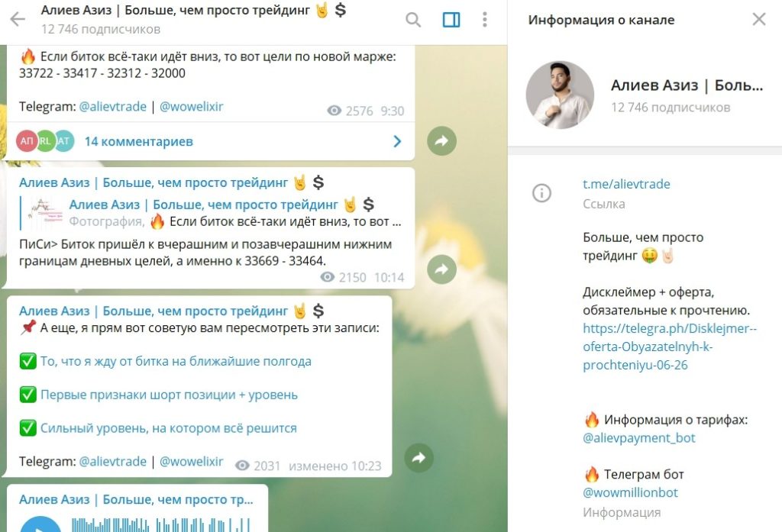
Task: Open the @alievpayment_bot link
Action: (x=639, y=438)
